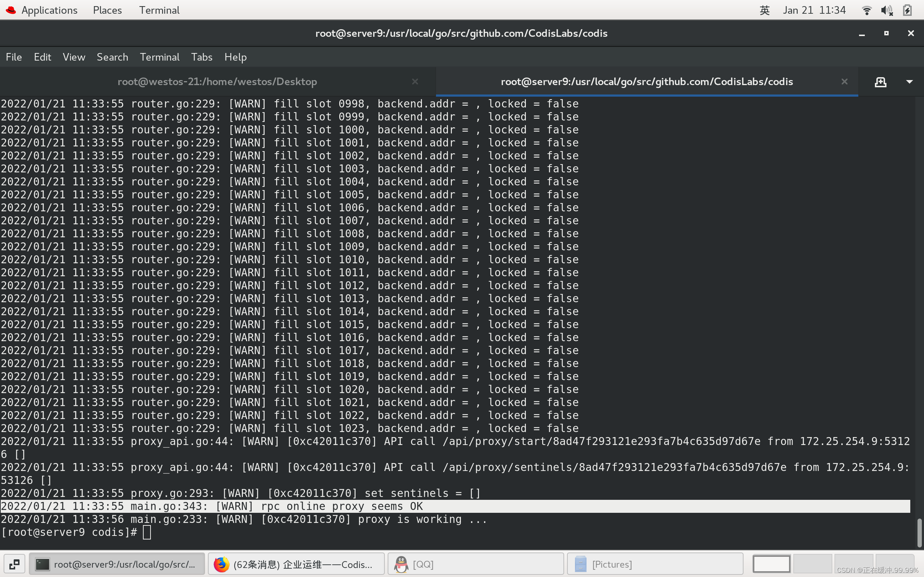The image size is (924, 577).
Task: Click the Wi-Fi status icon
Action: click(x=866, y=10)
